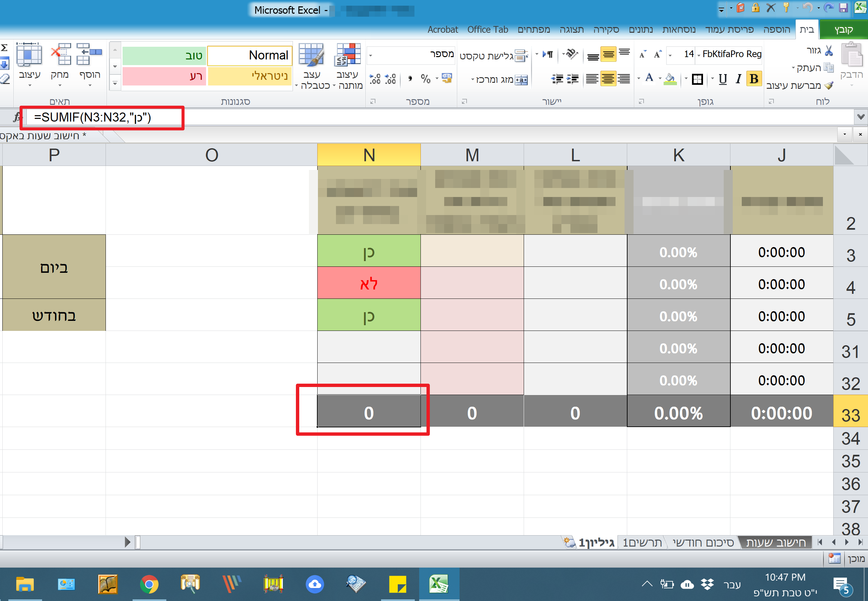Apply the ניטראלי yellow style swatch
The height and width of the screenshot is (601, 868).
[250, 76]
